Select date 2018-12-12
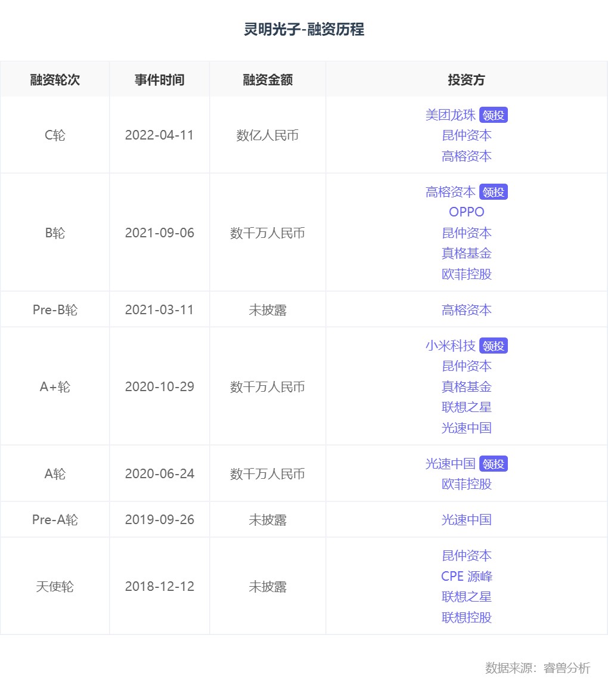 pos(159,587)
